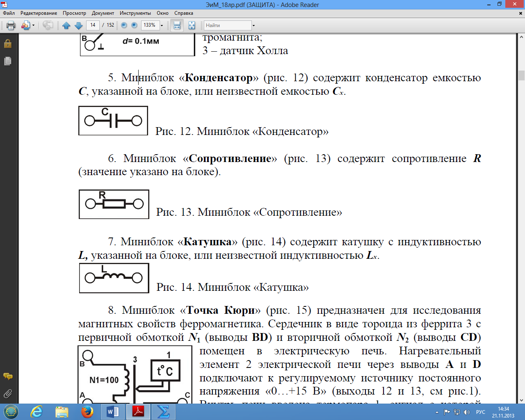Go to previous page with up arrow
The width and height of the screenshot is (525, 420).
coord(66,25)
